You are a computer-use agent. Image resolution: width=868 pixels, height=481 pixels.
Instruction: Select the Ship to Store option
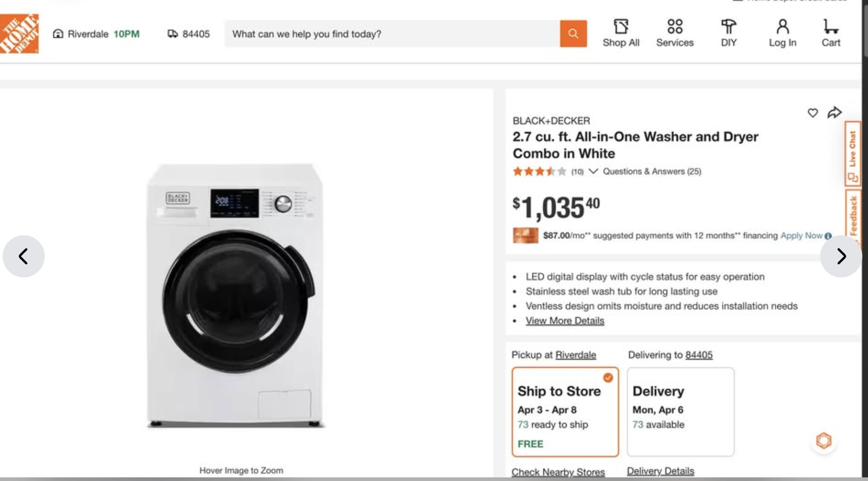coord(565,412)
